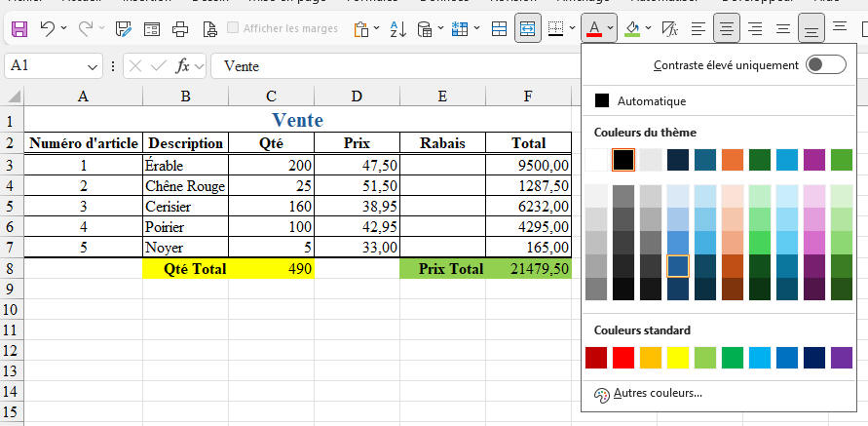Screen dimensions: 868x426
Task: Select the 38,95 price cell
Action: [x=358, y=207]
